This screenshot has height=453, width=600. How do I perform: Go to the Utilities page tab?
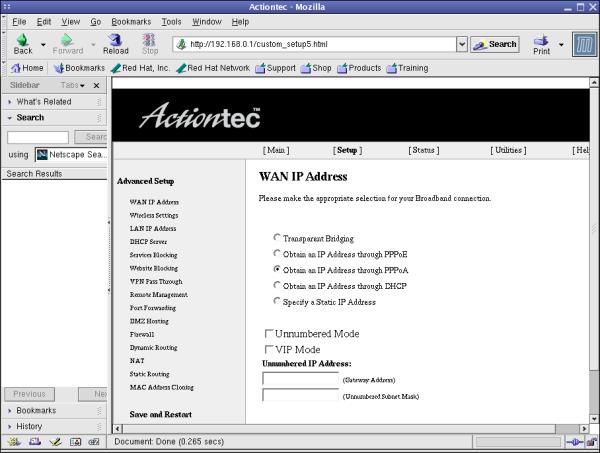(508, 150)
